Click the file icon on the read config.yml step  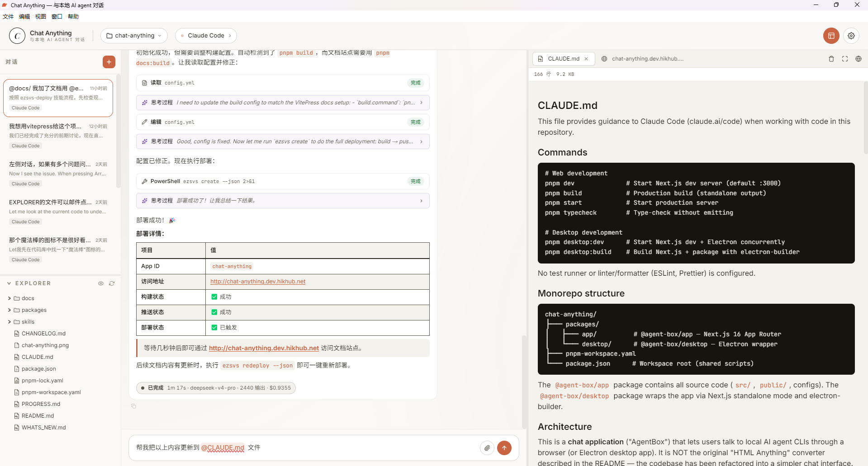145,83
